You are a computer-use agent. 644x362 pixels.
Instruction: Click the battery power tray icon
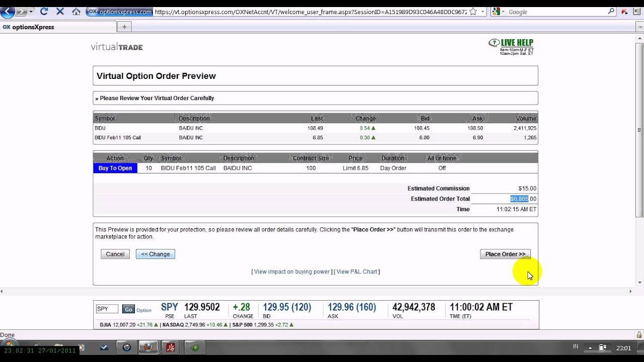(602, 347)
